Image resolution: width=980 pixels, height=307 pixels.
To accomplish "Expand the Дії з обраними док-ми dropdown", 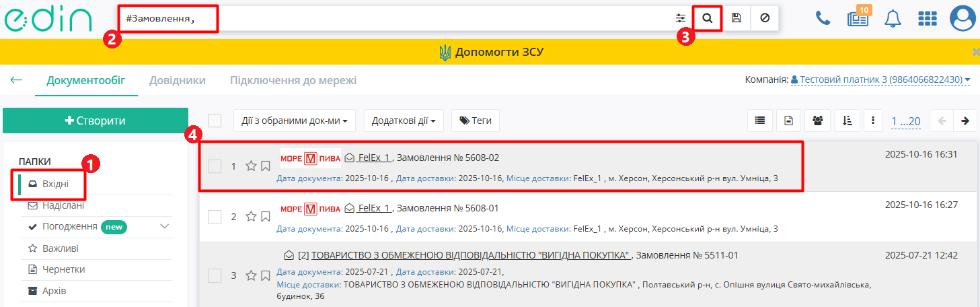I will pos(294,121).
